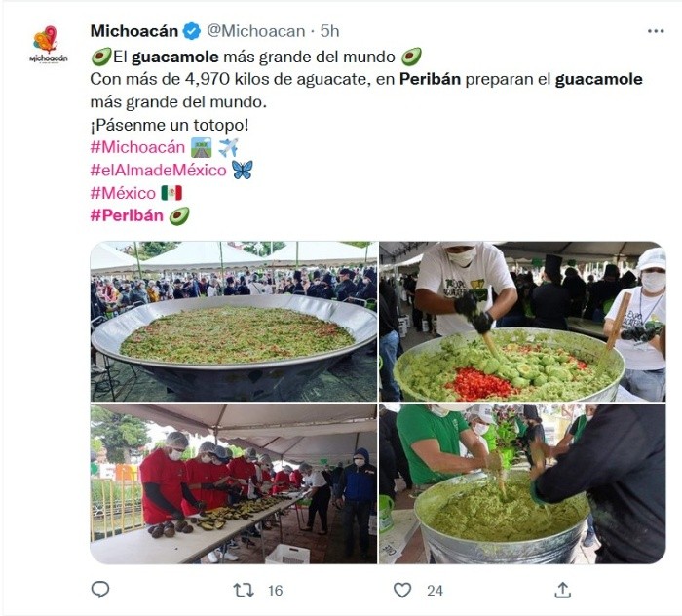
Task: Click the 5h timestamp link
Action: click(x=329, y=31)
